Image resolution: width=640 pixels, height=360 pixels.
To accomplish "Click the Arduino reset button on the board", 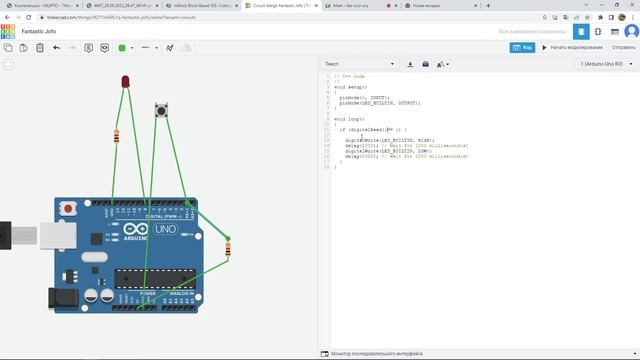I will [68, 209].
